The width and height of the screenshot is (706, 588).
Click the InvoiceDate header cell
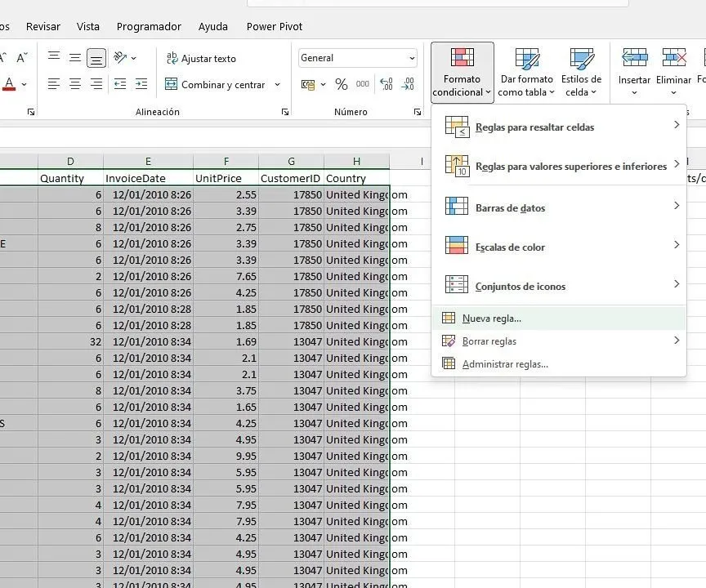(148, 178)
